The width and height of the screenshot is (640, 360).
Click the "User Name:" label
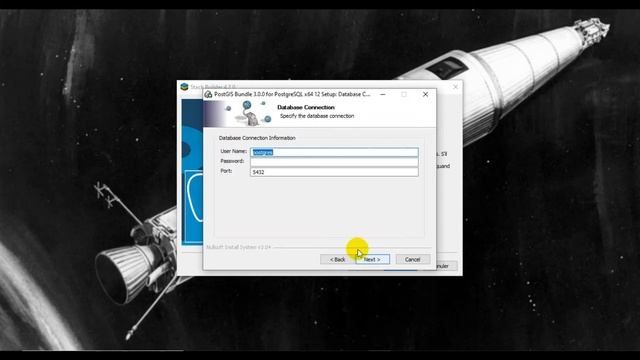point(233,151)
